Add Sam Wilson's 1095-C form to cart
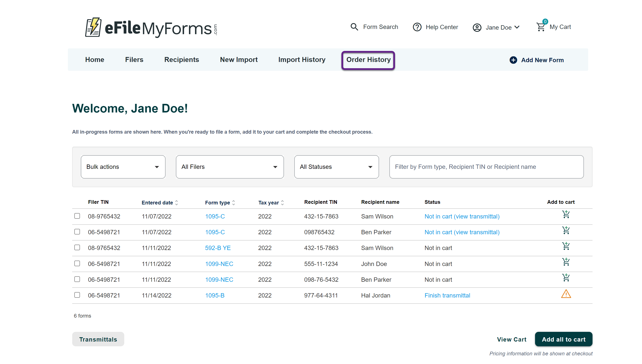Screen dimensions: 642x364 click(566, 215)
